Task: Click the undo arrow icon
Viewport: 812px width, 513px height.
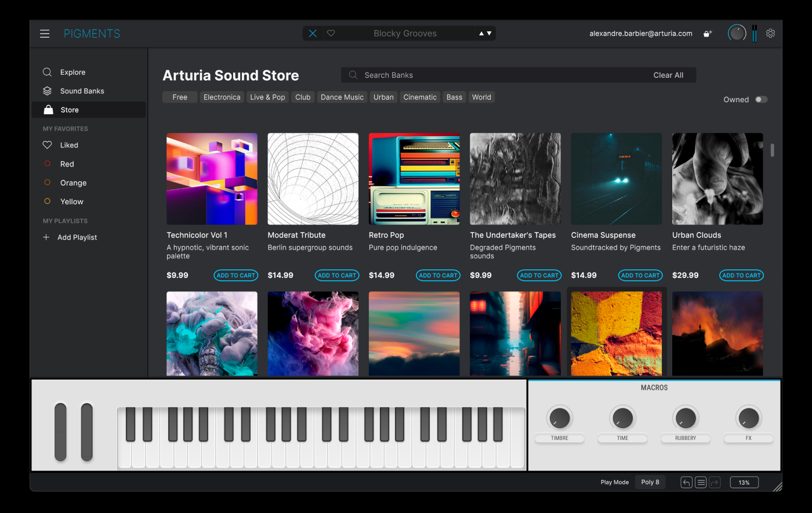Action: pos(686,482)
